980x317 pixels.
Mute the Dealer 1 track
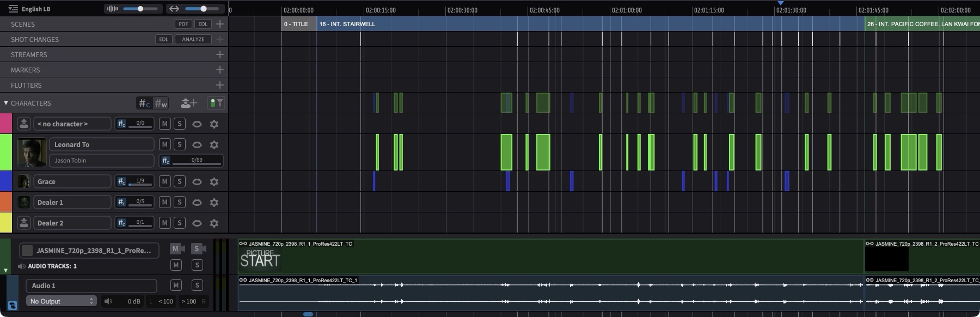[x=164, y=202]
